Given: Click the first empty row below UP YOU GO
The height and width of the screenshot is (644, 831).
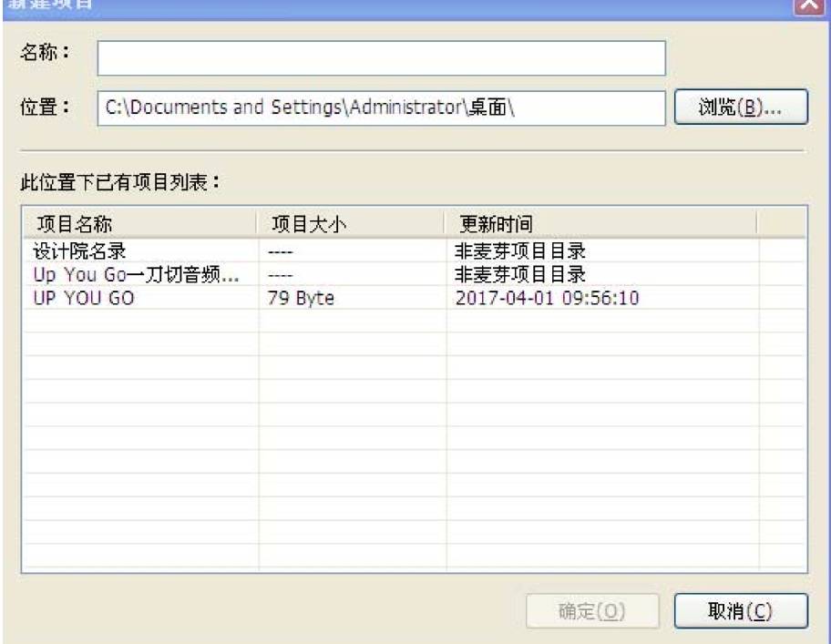Looking at the screenshot, I should tap(139, 320).
